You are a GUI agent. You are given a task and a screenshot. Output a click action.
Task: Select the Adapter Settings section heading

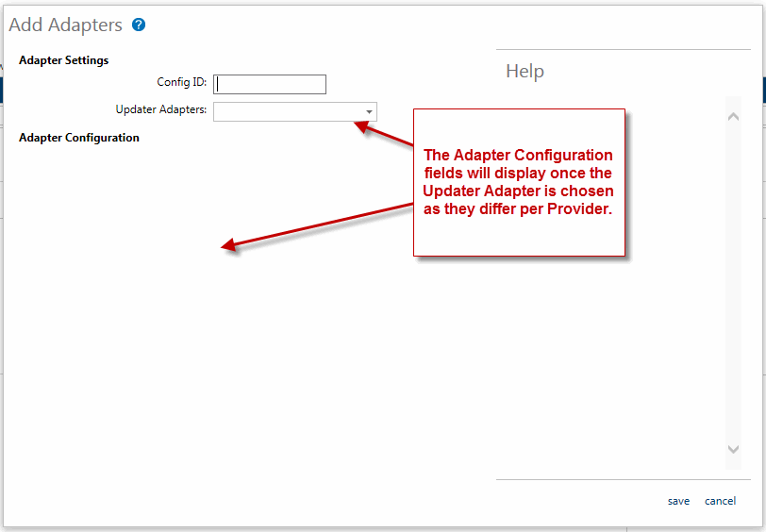[63, 60]
